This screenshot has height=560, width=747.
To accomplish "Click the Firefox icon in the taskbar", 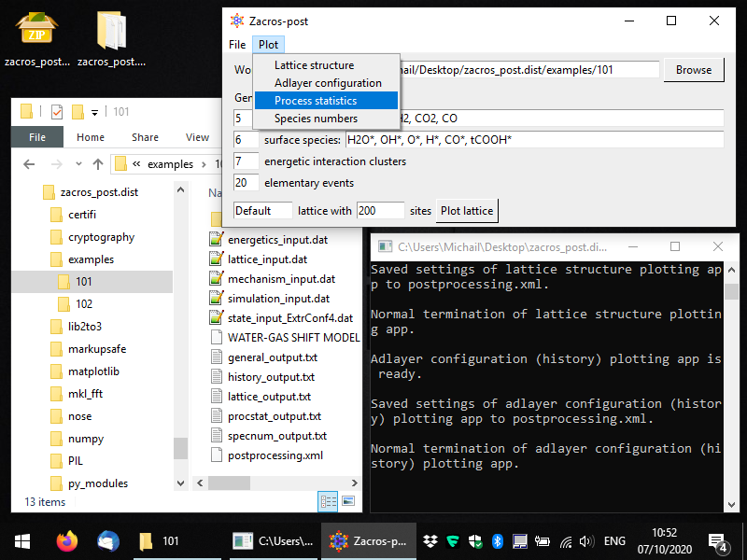I will click(66, 540).
